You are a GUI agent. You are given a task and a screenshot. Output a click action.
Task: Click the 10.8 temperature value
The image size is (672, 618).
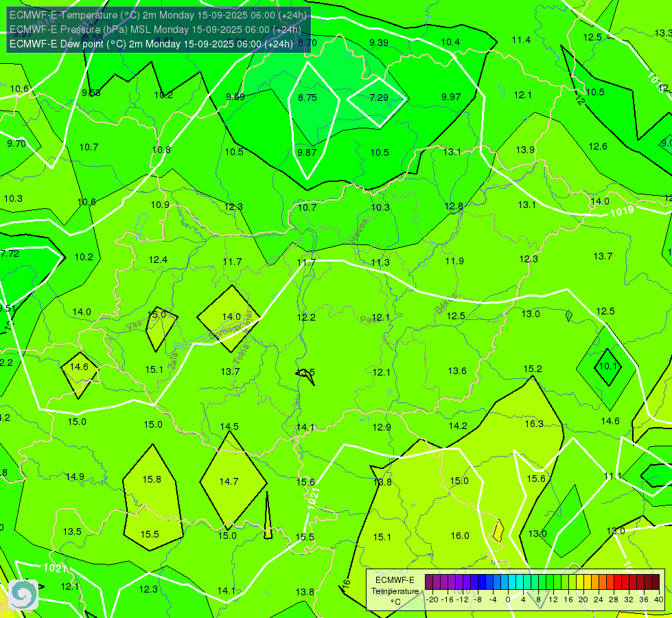[161, 150]
